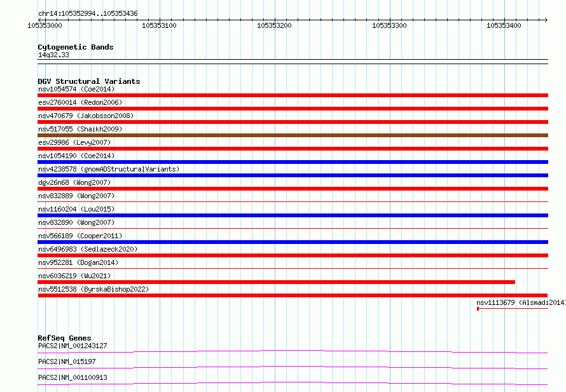Image resolution: width=566 pixels, height=392 pixels.
Task: Click the nsv1113679 (Alsmadi2014) variant label
Action: [x=521, y=302]
